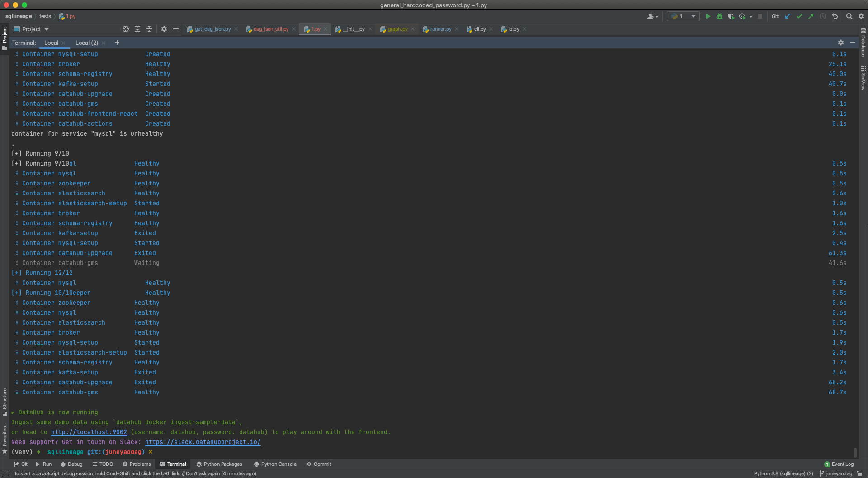Close the get_dag_json.py editor tab
Image resolution: width=868 pixels, height=478 pixels.
pyautogui.click(x=236, y=29)
